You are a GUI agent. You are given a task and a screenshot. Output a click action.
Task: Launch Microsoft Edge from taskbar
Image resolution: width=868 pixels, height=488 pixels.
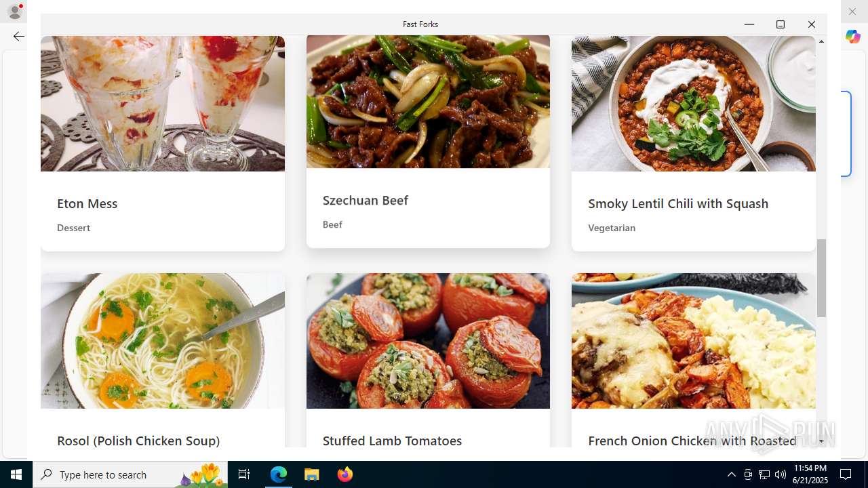coord(279,474)
